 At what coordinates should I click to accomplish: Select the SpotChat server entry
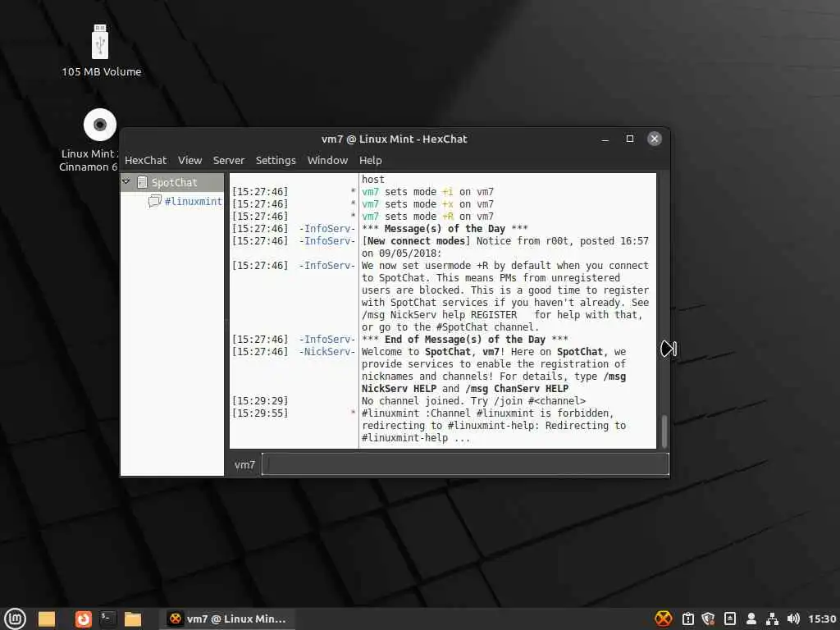click(174, 182)
